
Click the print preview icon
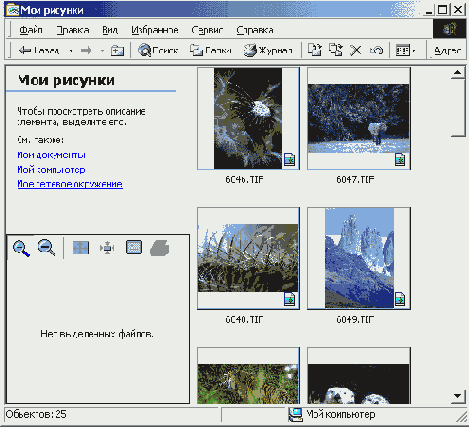(x=160, y=248)
